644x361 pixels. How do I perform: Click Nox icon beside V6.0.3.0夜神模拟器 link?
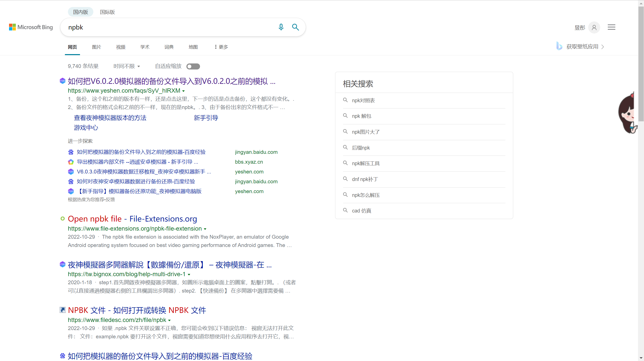click(x=71, y=171)
